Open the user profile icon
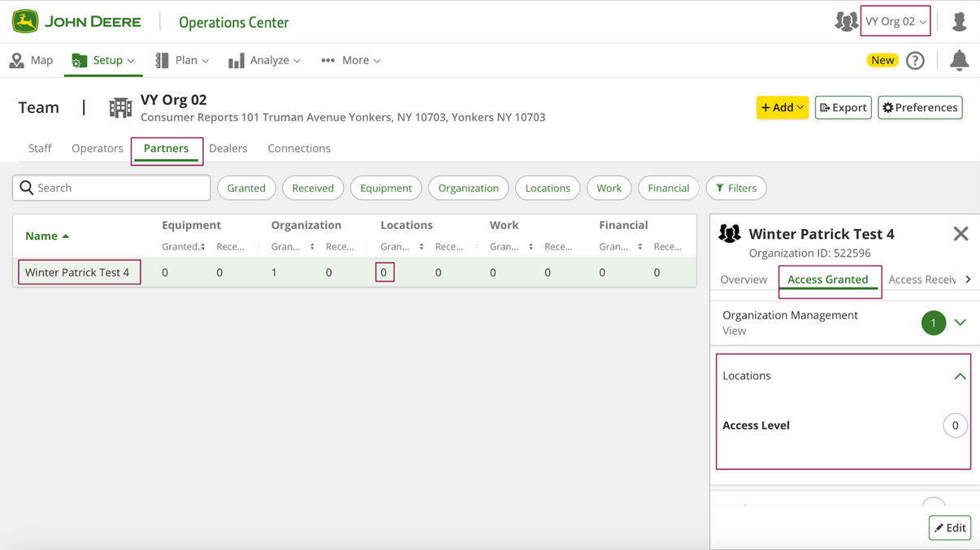 click(959, 22)
